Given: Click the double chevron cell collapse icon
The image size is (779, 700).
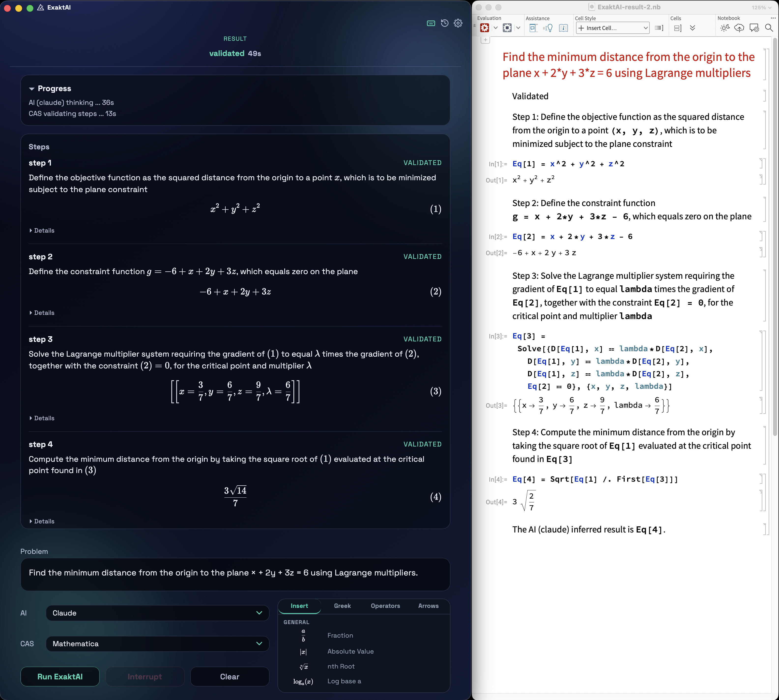Looking at the screenshot, I should (692, 28).
